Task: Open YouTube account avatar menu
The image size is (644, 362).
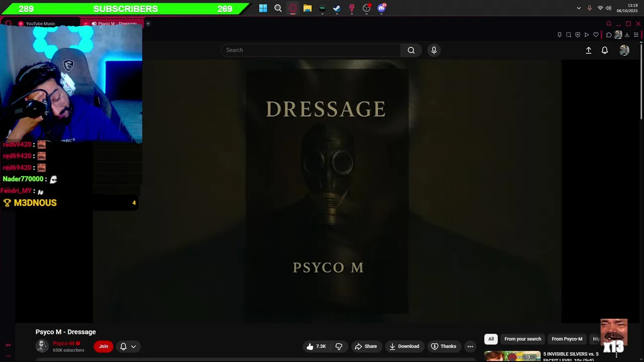Action: coord(624,50)
